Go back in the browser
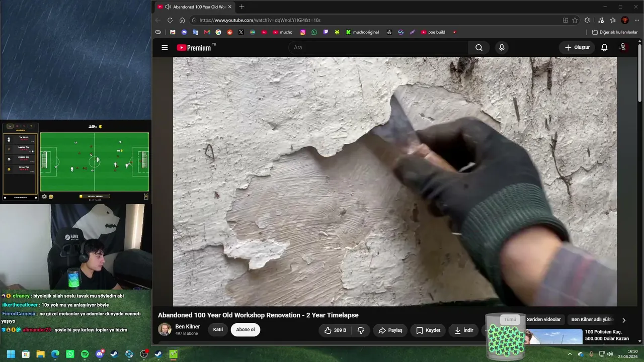Image resolution: width=644 pixels, height=362 pixels. click(158, 20)
